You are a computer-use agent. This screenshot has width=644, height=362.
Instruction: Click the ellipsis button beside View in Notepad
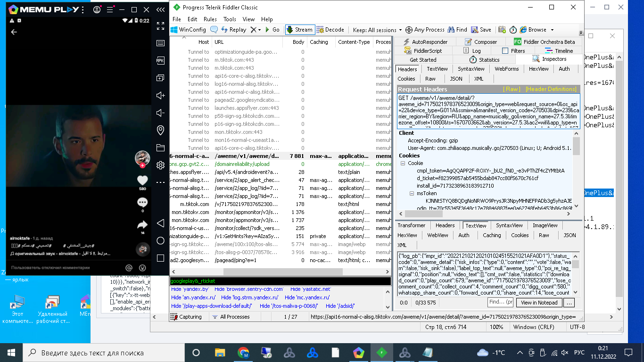click(569, 303)
